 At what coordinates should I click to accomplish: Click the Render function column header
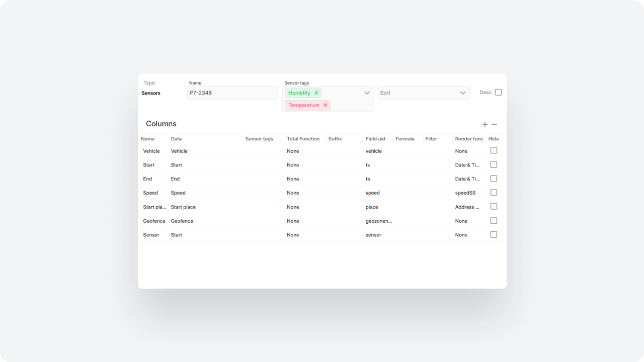point(468,139)
